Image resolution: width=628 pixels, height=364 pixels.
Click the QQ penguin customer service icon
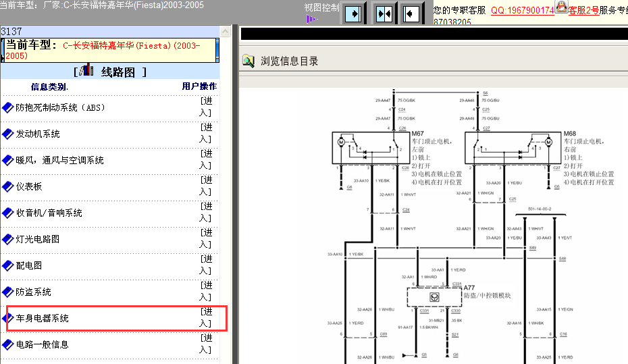[x=561, y=6]
